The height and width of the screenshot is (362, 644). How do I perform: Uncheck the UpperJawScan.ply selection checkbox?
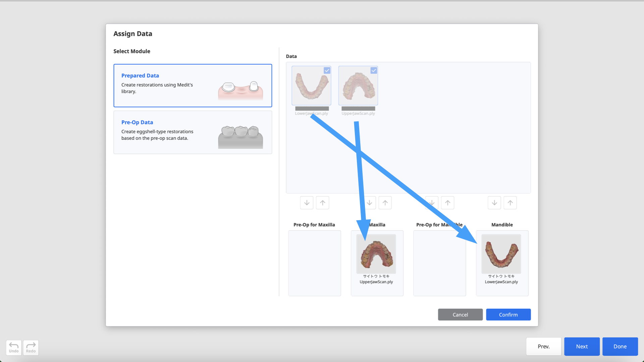click(374, 70)
